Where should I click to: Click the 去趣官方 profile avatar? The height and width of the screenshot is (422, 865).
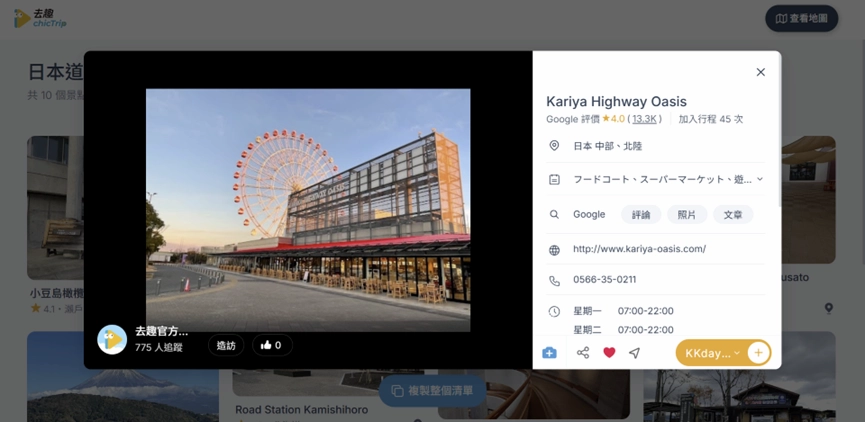(112, 339)
